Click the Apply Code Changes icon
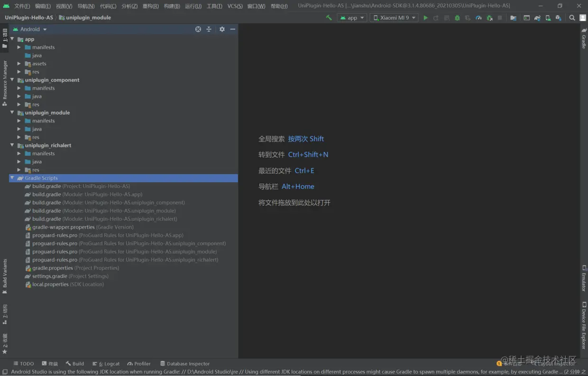The width and height of the screenshot is (588, 376). tap(447, 18)
